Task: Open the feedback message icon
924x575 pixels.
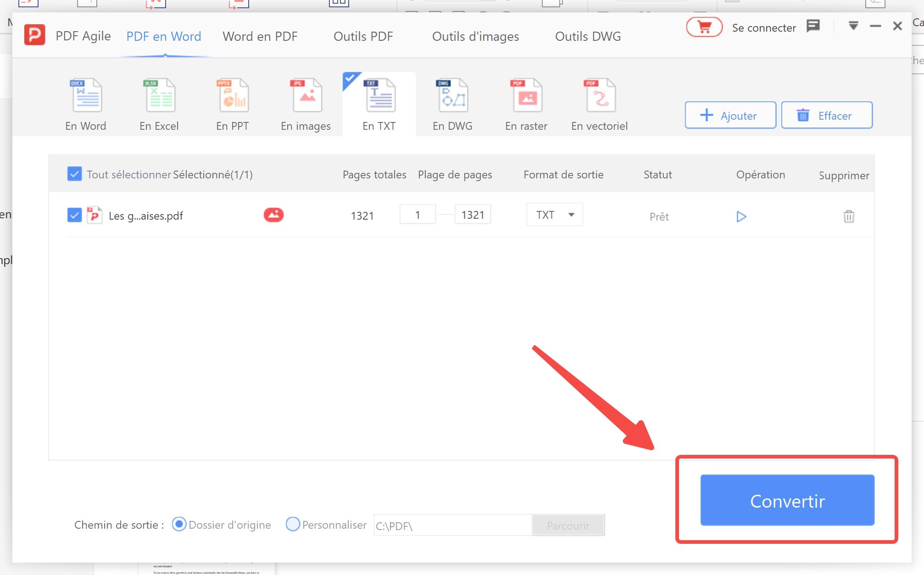Action: [813, 26]
